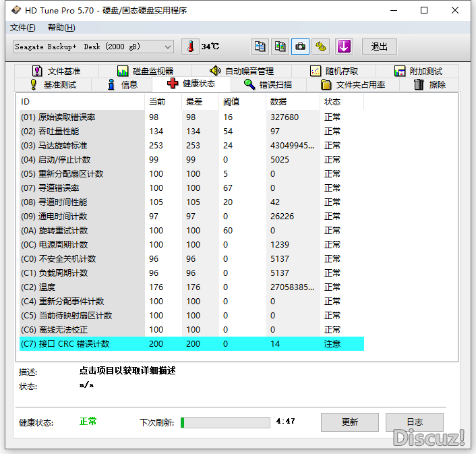Screen dimensions: 476x454
Task: Open the 帮助(H) menu
Action: (x=61, y=28)
